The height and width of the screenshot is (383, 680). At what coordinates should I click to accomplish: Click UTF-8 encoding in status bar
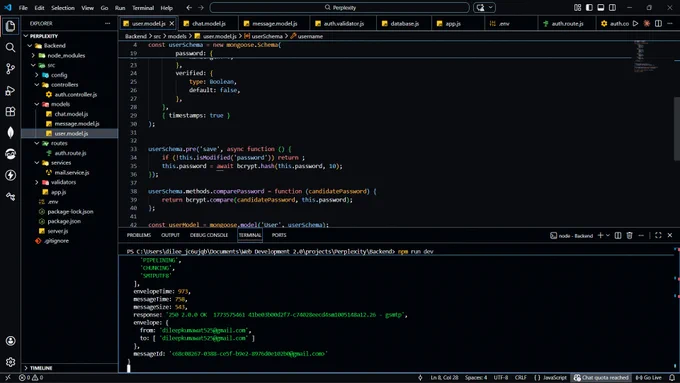[x=500, y=378]
